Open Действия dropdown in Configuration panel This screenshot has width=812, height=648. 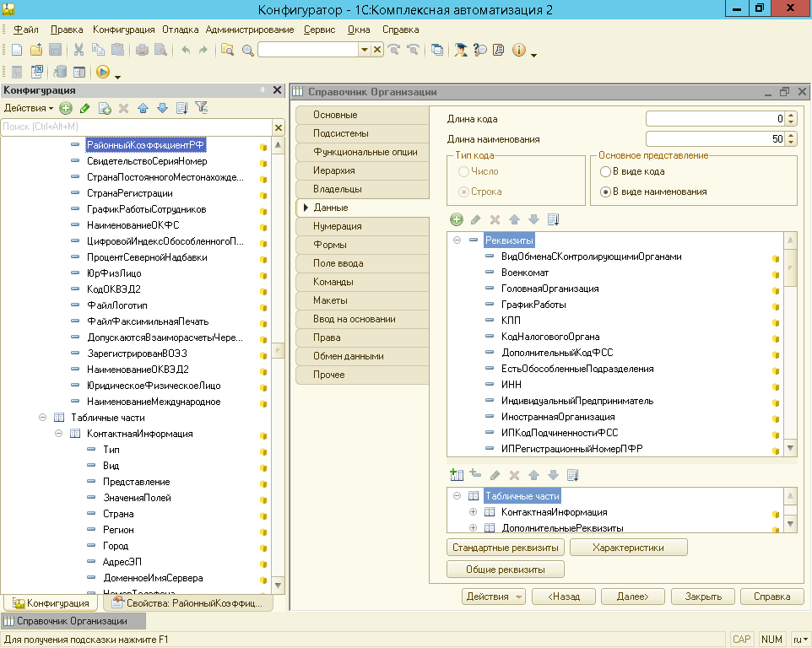click(x=29, y=108)
